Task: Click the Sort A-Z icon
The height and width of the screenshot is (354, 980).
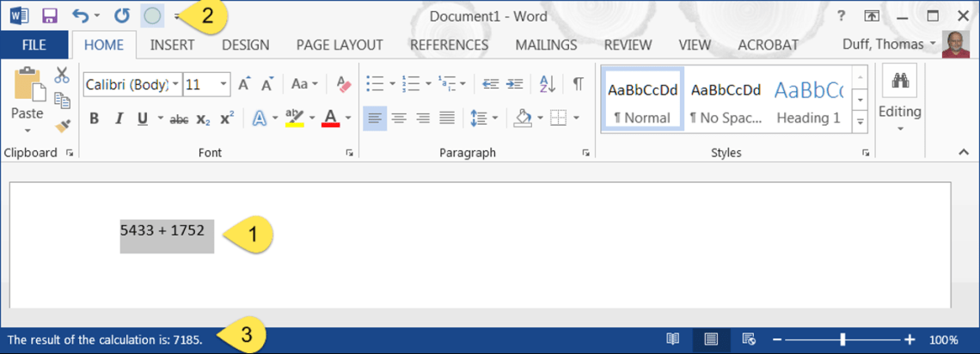Action: click(548, 83)
